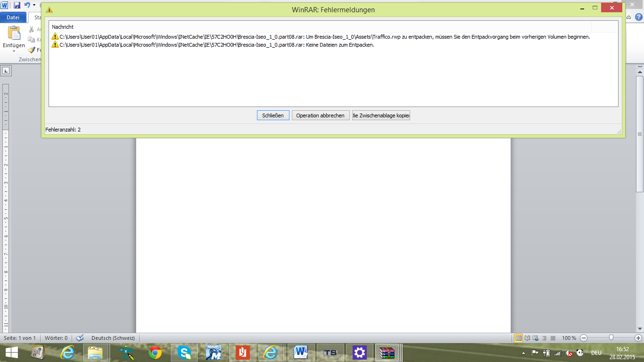Open the Datei tab in Word
This screenshot has width=644, height=362.
click(13, 17)
